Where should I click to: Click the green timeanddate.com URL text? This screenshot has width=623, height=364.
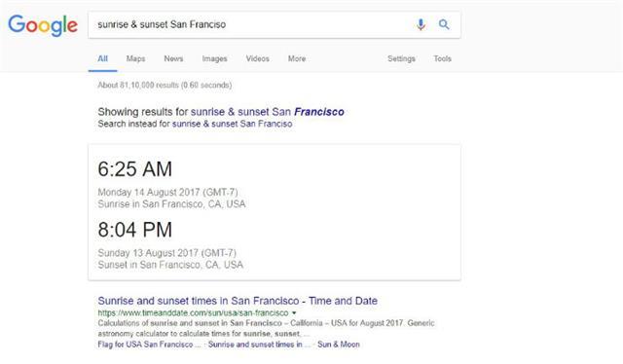pyautogui.click(x=193, y=313)
